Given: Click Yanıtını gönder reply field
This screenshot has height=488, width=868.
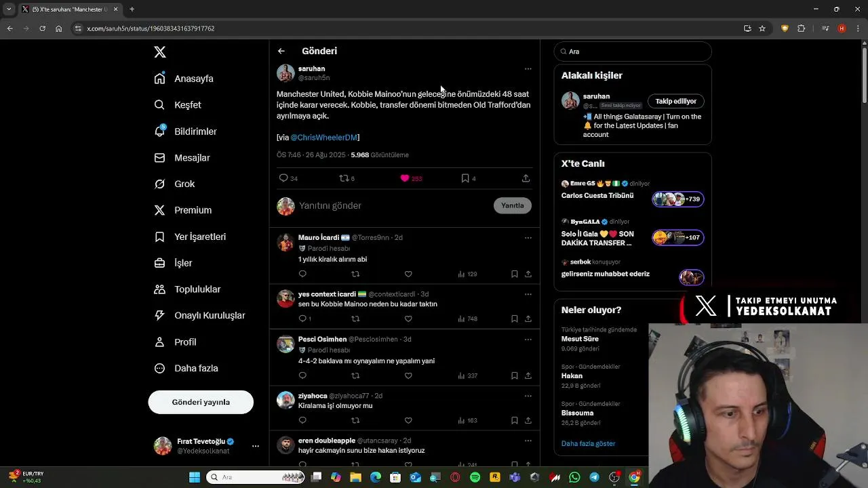Looking at the screenshot, I should coord(393,205).
